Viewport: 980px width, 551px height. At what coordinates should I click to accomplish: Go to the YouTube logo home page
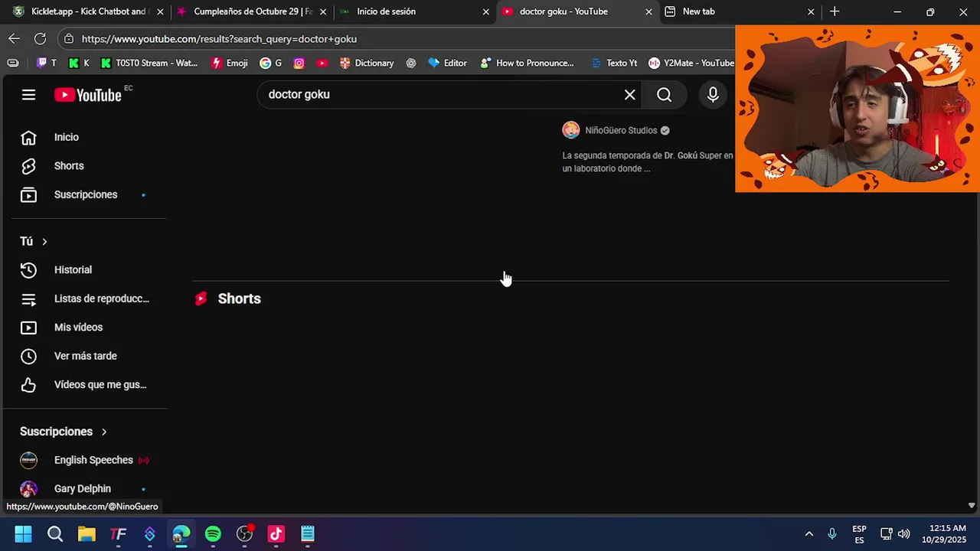(88, 95)
